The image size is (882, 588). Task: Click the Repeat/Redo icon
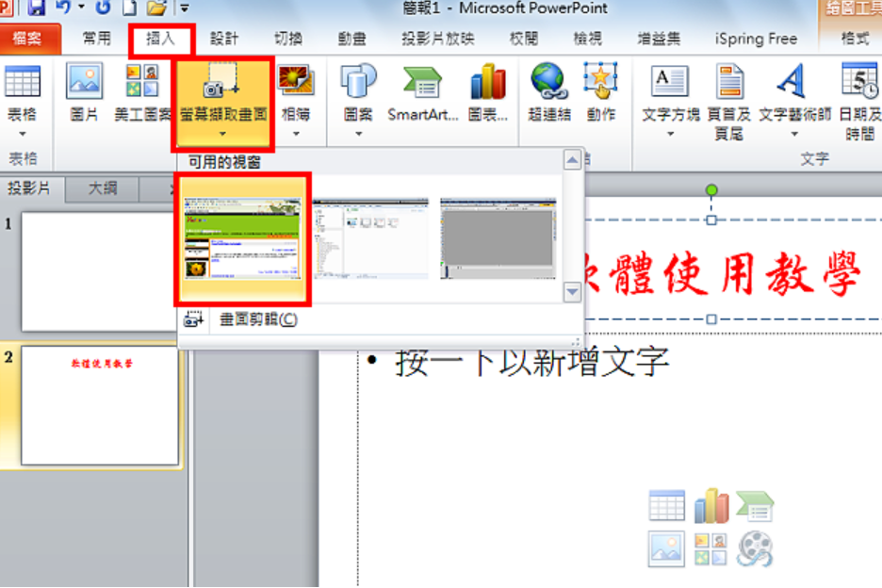click(x=104, y=8)
